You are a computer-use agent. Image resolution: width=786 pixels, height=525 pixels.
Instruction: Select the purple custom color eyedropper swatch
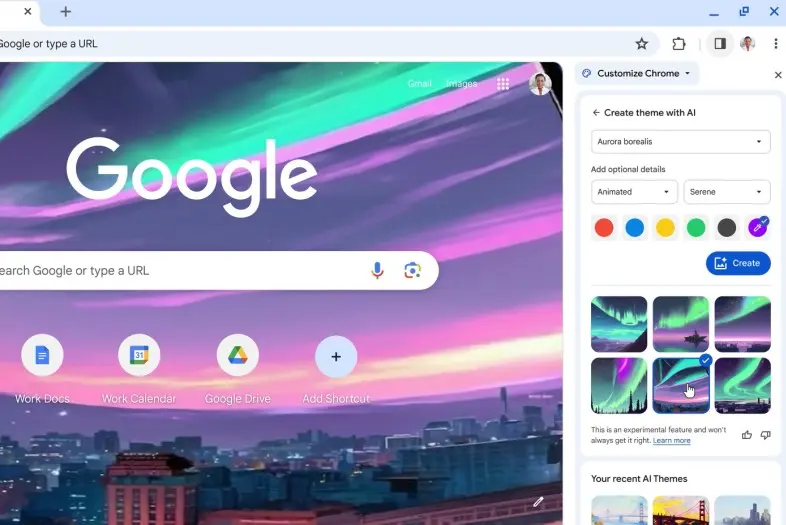[x=757, y=228]
